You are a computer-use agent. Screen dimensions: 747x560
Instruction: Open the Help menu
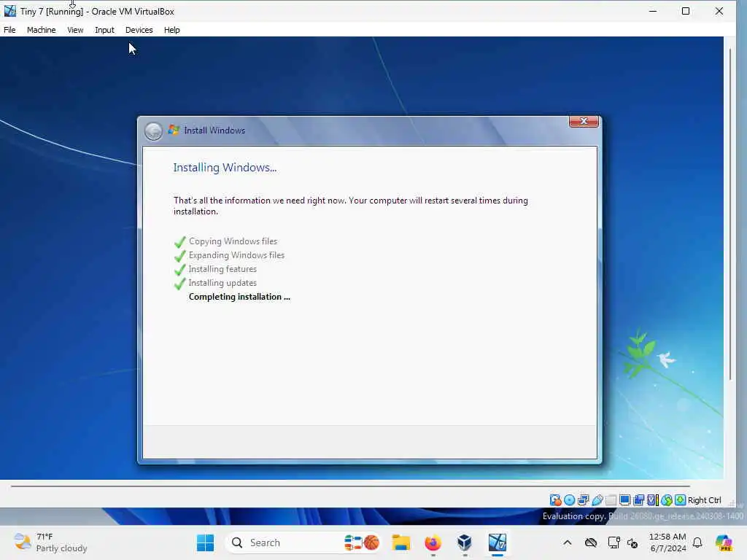[x=172, y=30]
